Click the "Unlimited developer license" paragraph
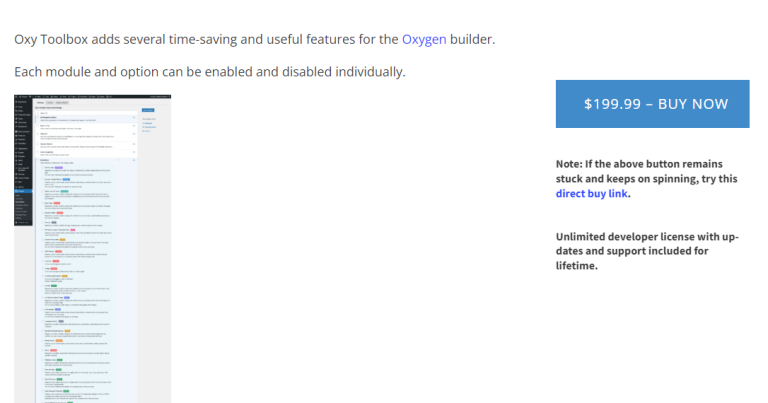Image resolution: width=768 pixels, height=403 pixels. pos(646,251)
